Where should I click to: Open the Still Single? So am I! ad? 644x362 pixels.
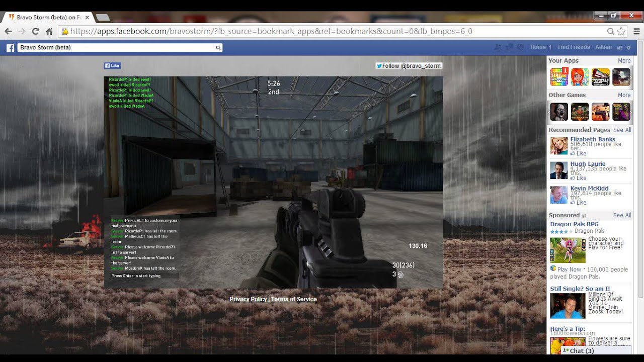click(580, 289)
